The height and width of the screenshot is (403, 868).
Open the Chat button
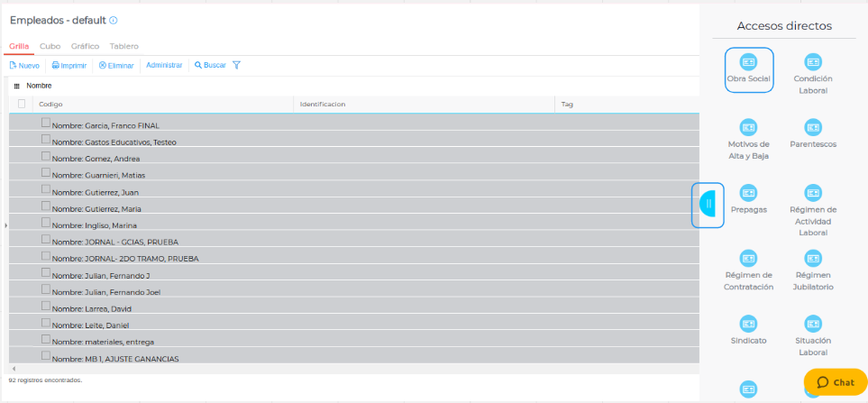click(x=835, y=382)
